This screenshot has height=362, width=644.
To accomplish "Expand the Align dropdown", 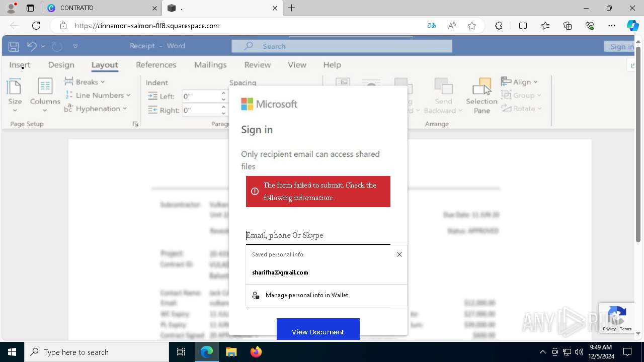I will [x=520, y=82].
